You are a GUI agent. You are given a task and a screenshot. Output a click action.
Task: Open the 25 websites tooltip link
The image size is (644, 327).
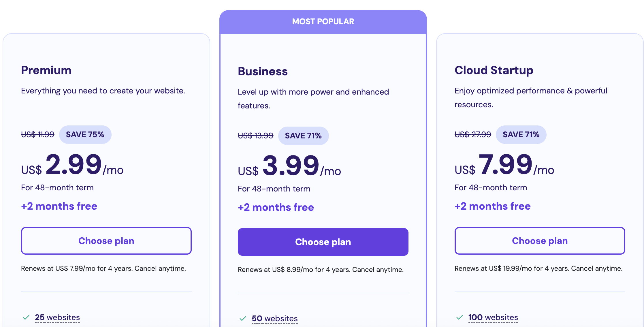click(57, 317)
